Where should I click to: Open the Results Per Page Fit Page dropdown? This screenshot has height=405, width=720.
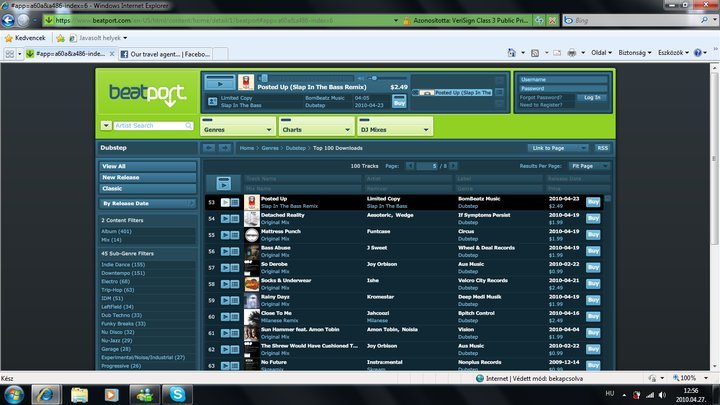[589, 166]
